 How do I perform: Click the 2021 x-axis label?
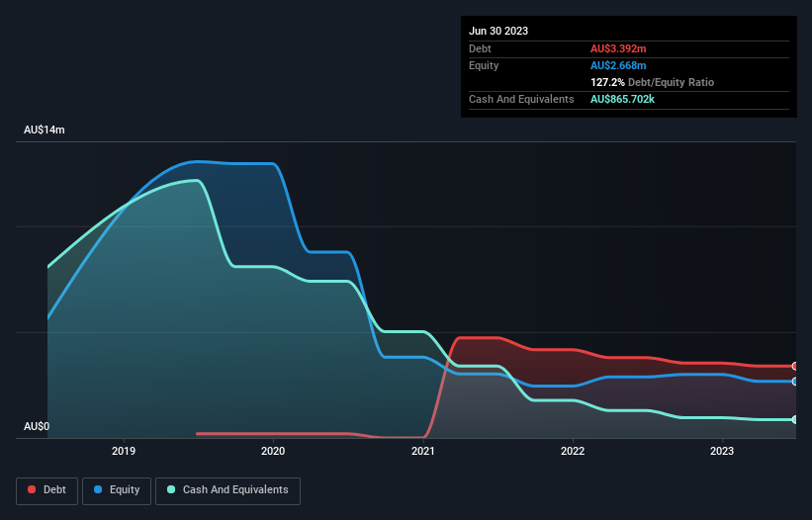click(x=423, y=451)
